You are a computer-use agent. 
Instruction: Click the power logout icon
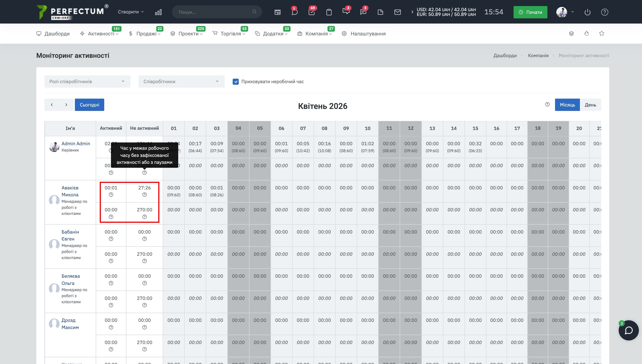(x=587, y=12)
